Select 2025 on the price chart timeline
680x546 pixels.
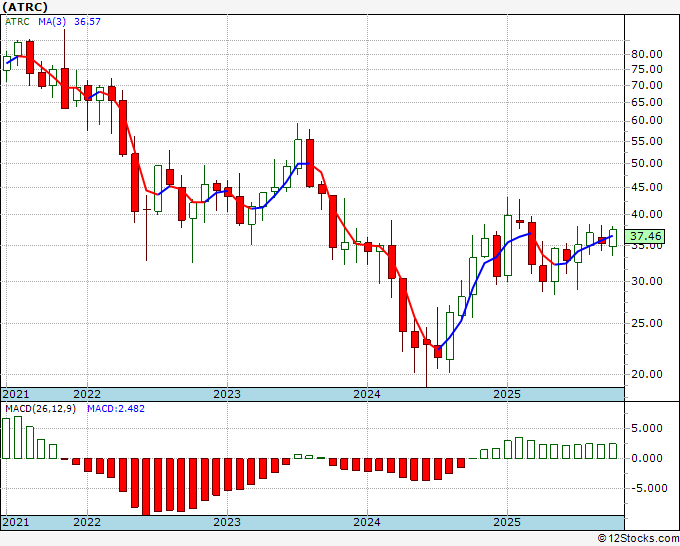[x=507, y=394]
